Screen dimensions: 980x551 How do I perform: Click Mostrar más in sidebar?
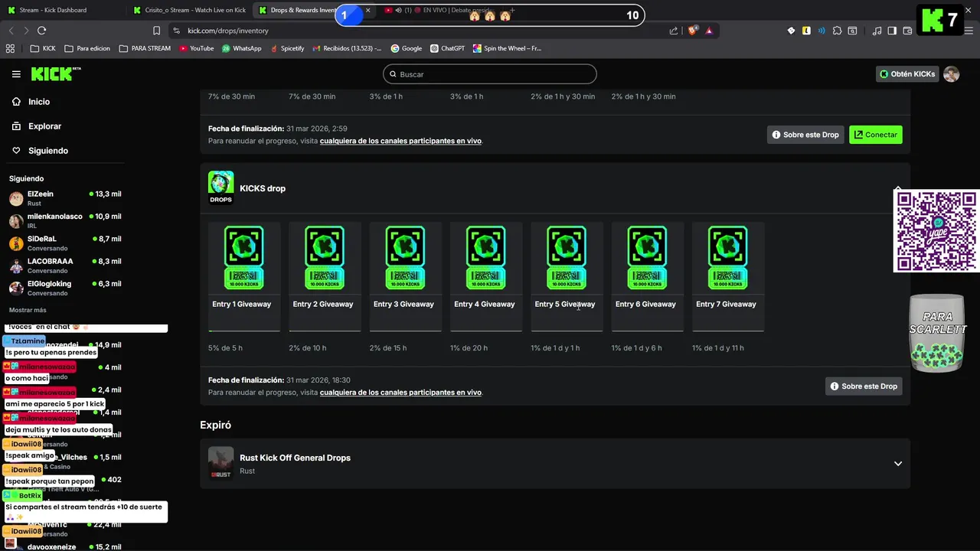point(28,310)
